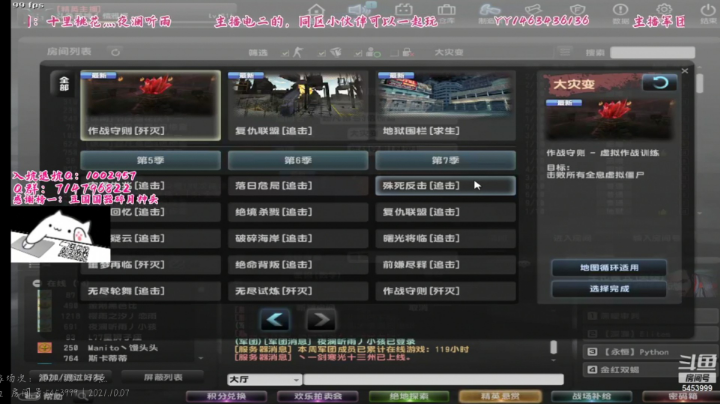Toggle the locked-room filter checkbox
This screenshot has height=404, width=720.
(394, 53)
